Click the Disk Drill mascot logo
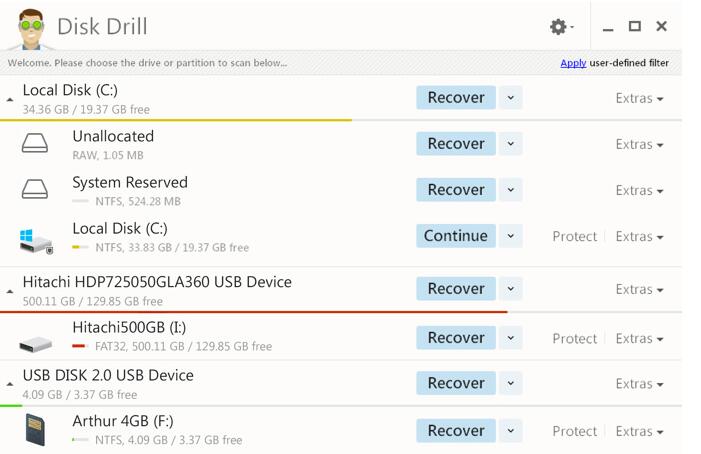 (30, 28)
